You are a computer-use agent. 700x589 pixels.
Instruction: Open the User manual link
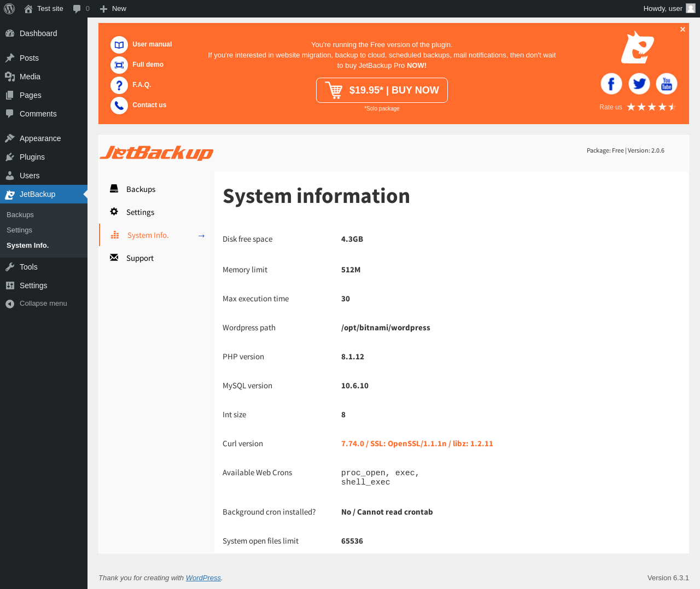pos(152,44)
